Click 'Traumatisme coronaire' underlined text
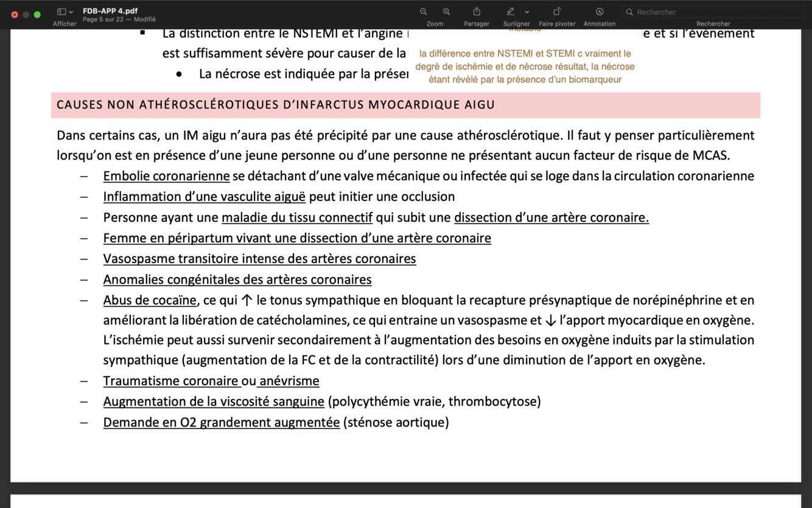 click(171, 381)
